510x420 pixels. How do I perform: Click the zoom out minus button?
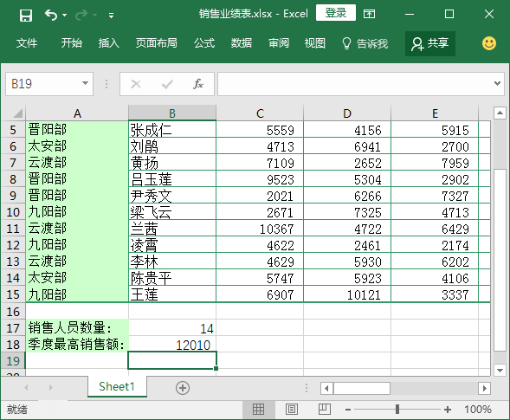[348, 410]
